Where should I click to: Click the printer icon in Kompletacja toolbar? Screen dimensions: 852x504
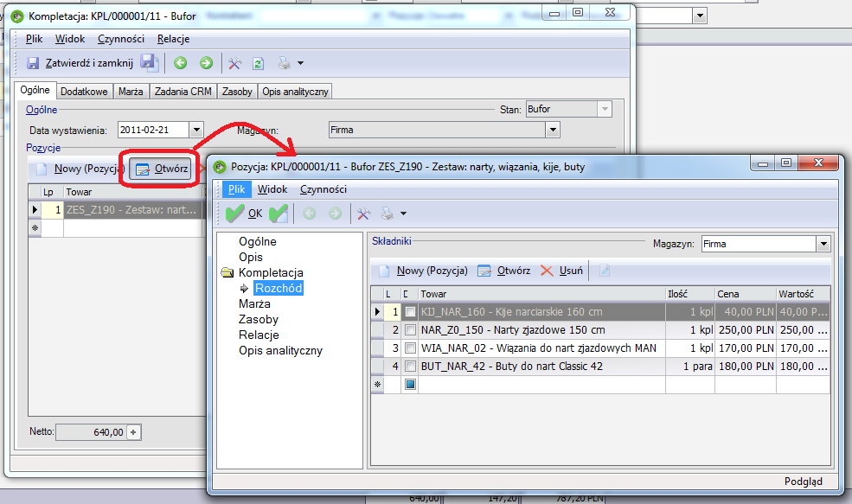coord(285,63)
